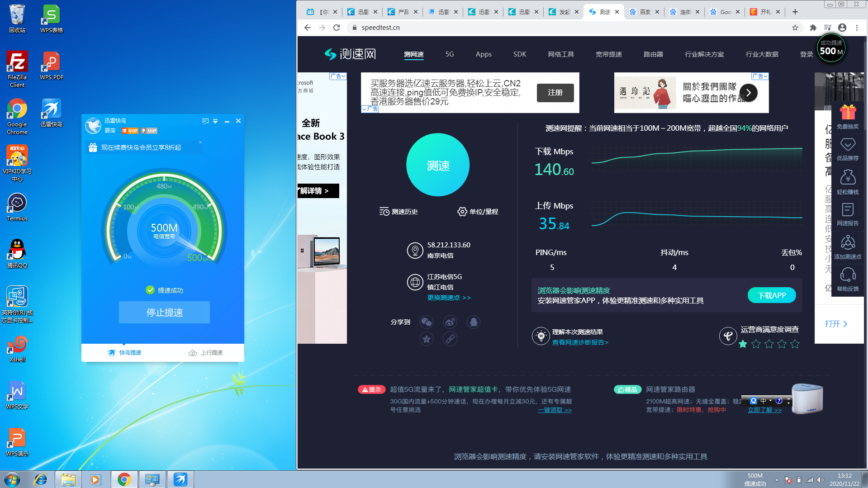868x488 pixels.
Task: Rate operator with third star
Action: click(769, 344)
